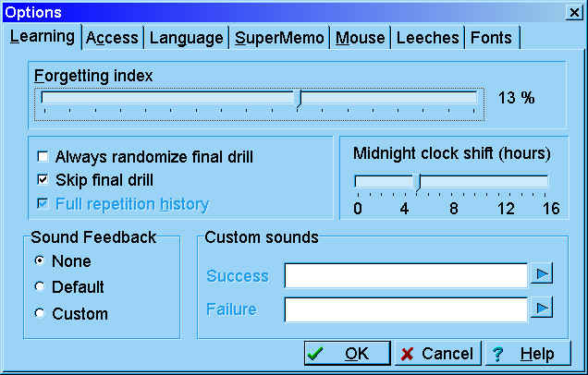Image resolution: width=588 pixels, height=375 pixels.
Task: Play the Success custom sound
Action: coord(541,274)
